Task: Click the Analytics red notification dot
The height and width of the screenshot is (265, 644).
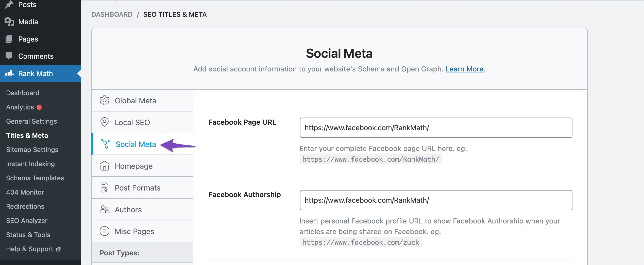Action: coord(39,107)
